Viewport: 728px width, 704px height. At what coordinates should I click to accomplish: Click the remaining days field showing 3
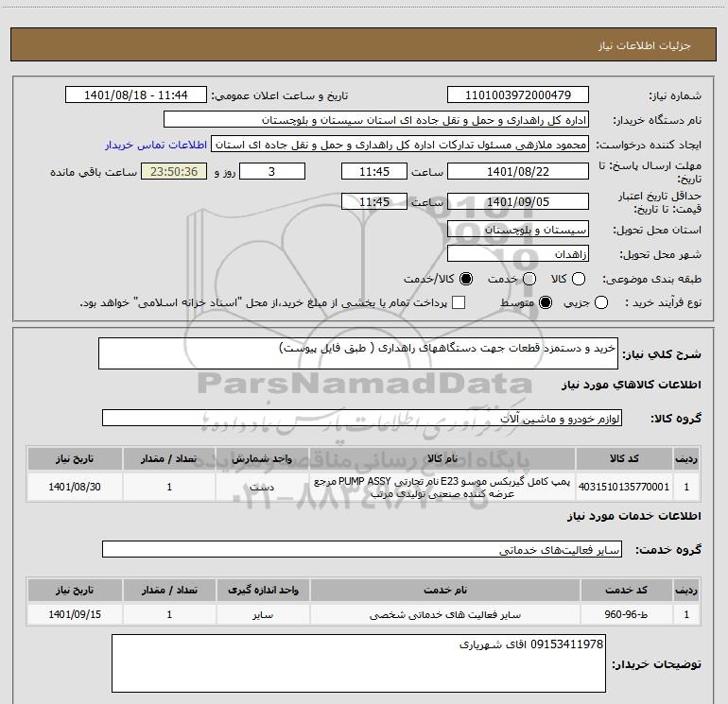[x=272, y=171]
